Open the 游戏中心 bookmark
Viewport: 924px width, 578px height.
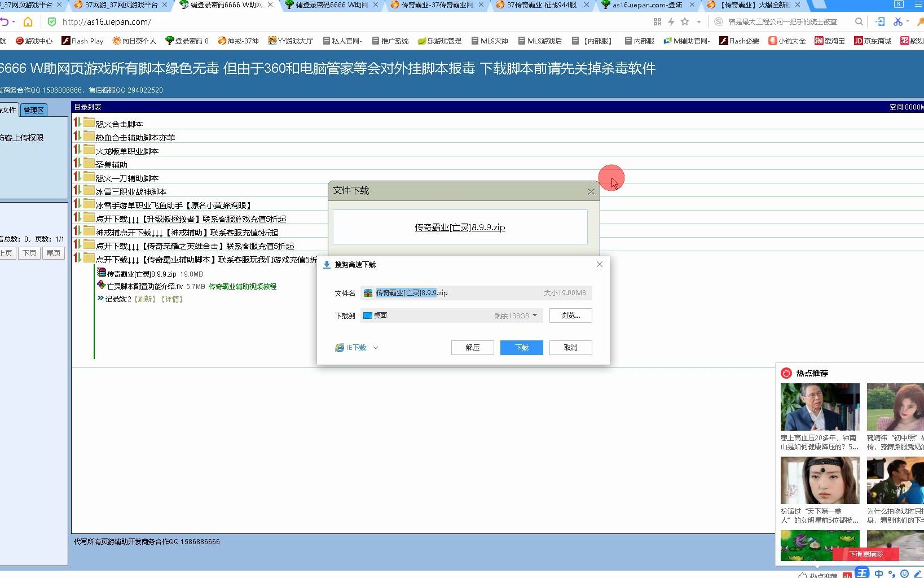pyautogui.click(x=34, y=41)
